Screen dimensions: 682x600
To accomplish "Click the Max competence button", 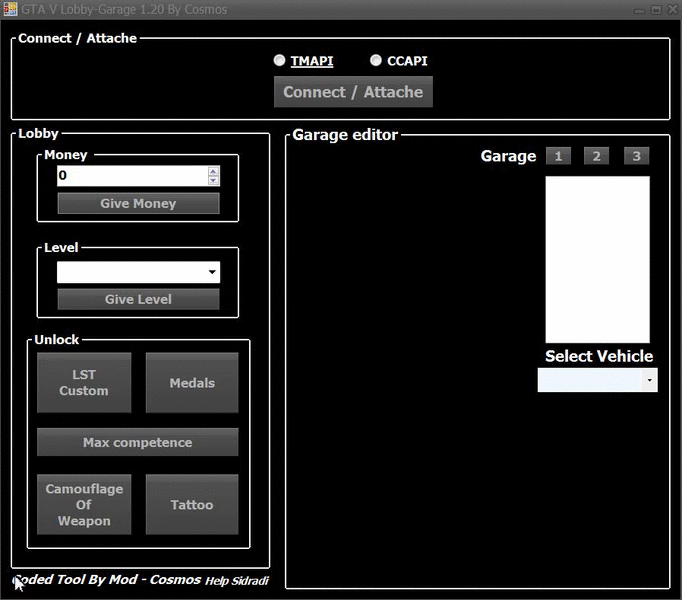I will 137,442.
